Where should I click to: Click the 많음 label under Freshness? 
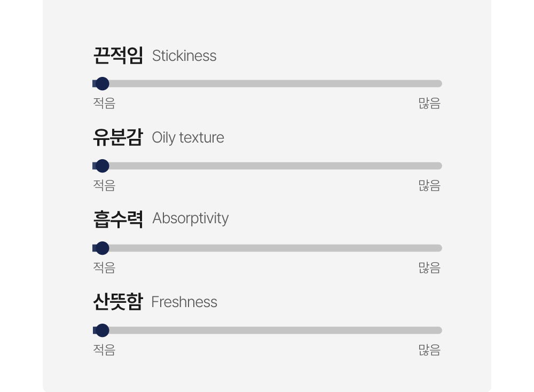pyautogui.click(x=429, y=350)
